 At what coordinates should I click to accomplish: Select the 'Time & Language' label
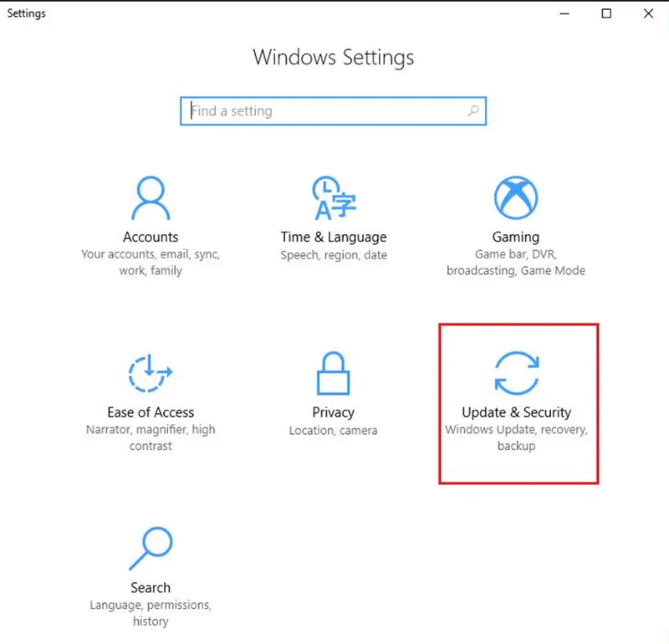tap(334, 237)
